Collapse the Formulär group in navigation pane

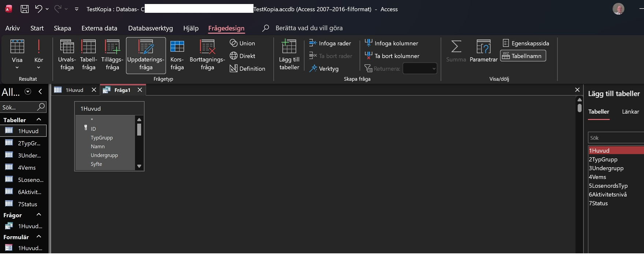click(x=39, y=237)
